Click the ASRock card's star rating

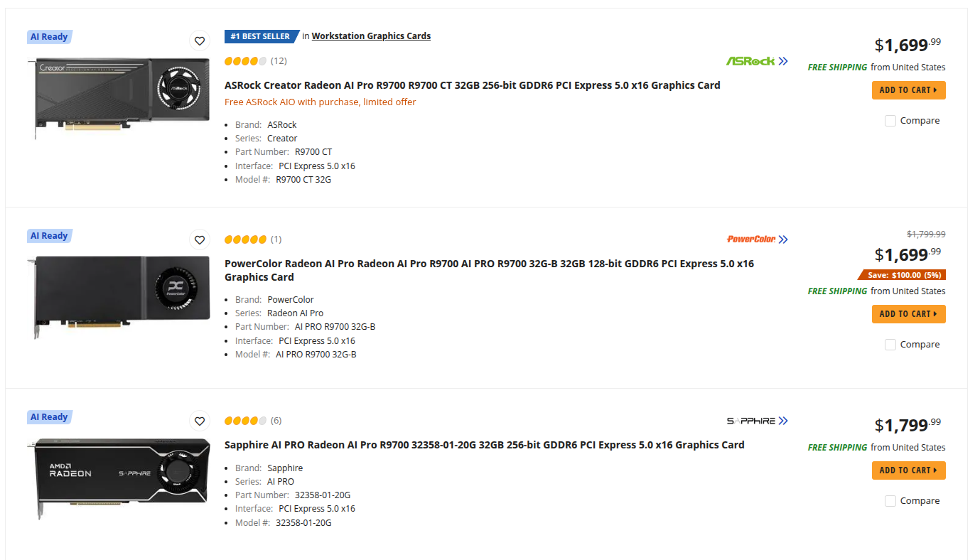click(x=245, y=61)
